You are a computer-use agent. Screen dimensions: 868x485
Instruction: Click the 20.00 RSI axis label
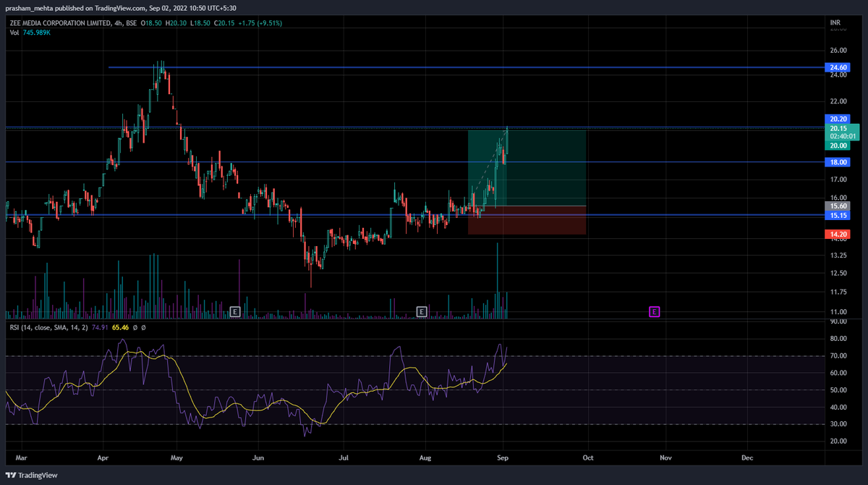(838, 441)
